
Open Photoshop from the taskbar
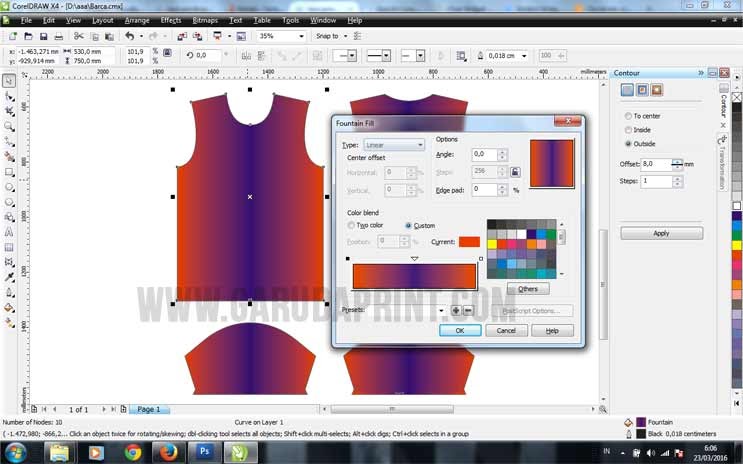click(x=204, y=453)
